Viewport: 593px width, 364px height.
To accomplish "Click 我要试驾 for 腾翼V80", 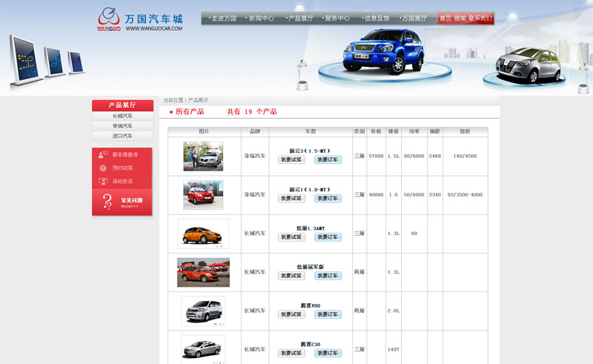I will 291,314.
